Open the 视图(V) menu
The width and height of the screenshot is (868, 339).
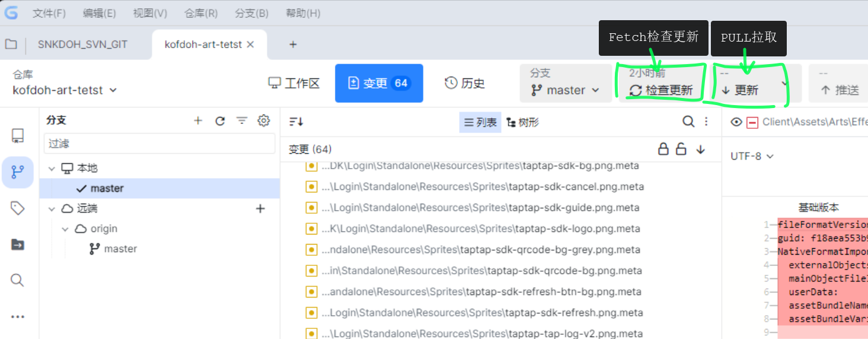[x=150, y=13]
